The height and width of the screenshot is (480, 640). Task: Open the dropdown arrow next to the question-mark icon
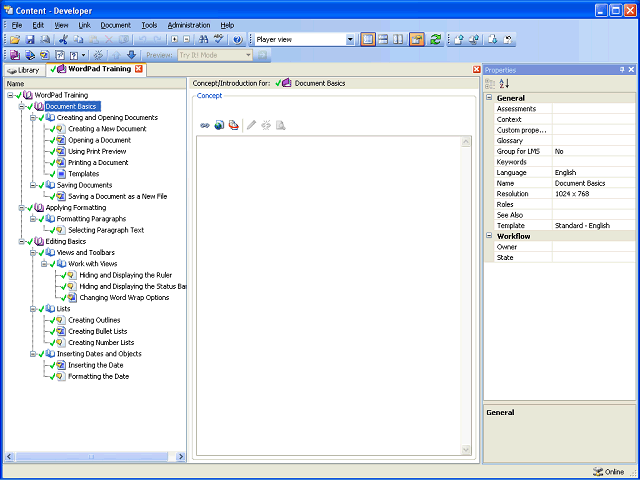83,55
